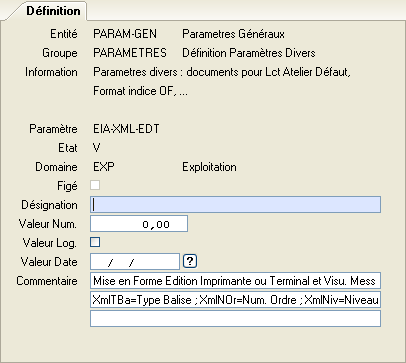This screenshot has width=406, height=363.
Task: Enable the Valeur Log. checkbox
Action: click(x=95, y=242)
